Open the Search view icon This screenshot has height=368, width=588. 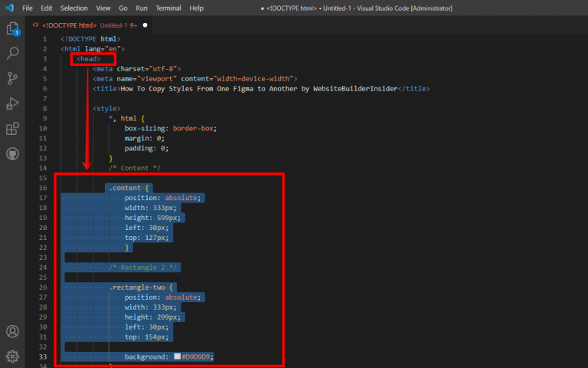[12, 54]
